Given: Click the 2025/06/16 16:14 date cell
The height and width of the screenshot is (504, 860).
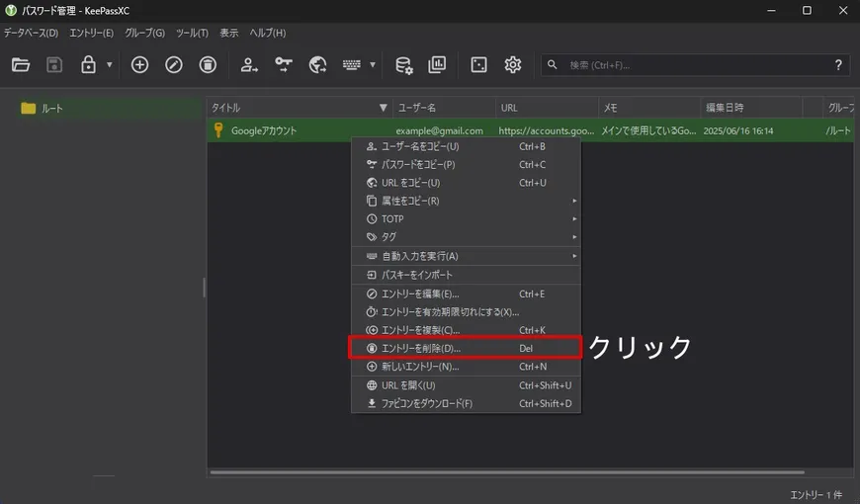Looking at the screenshot, I should click(738, 130).
